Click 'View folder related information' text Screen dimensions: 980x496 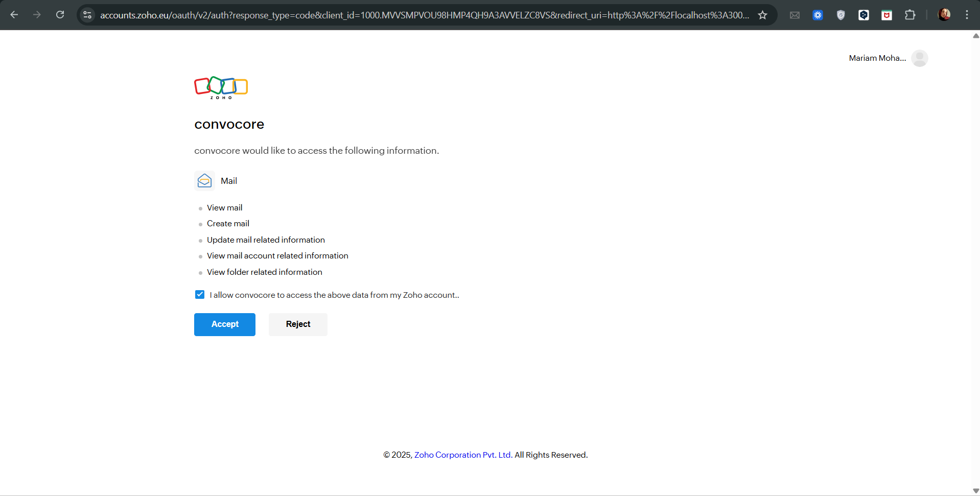point(264,272)
